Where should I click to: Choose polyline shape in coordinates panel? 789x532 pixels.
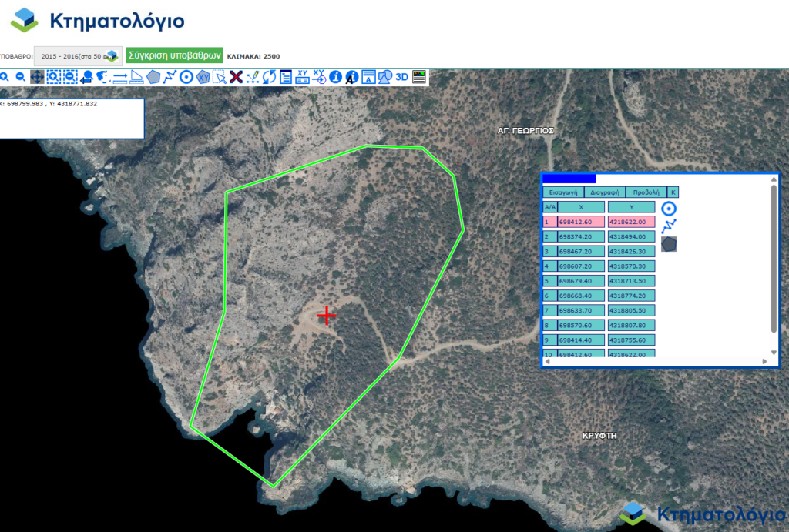coord(669,226)
